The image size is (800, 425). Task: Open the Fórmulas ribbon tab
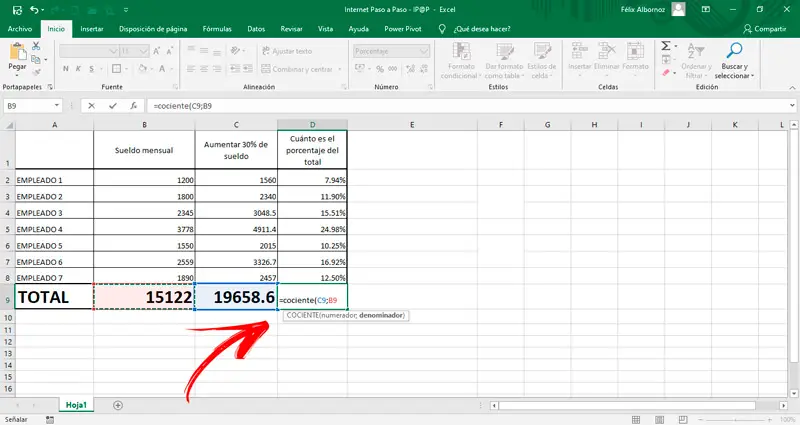(x=215, y=29)
